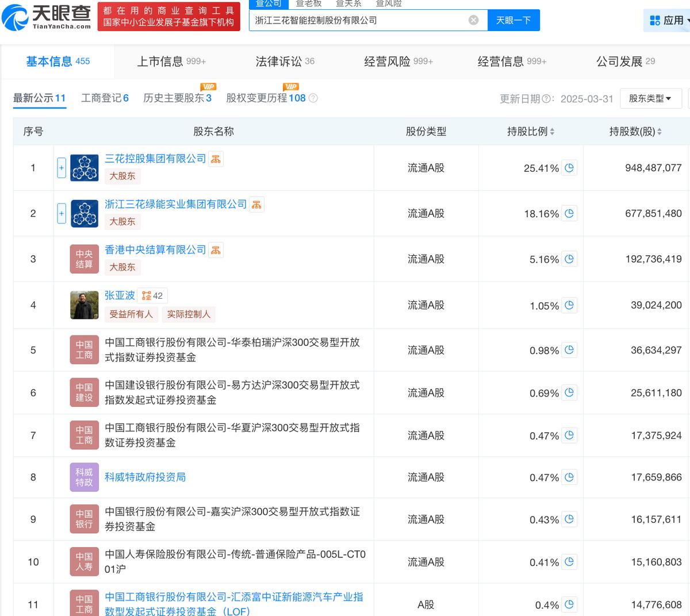Open the 股东类型 dropdown

tap(651, 98)
